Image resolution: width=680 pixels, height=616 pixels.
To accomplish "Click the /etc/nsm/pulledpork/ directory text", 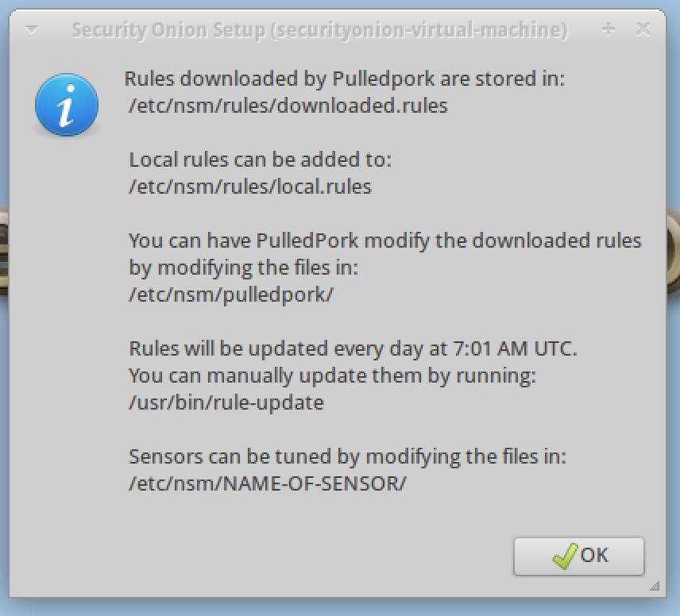I will [231, 295].
